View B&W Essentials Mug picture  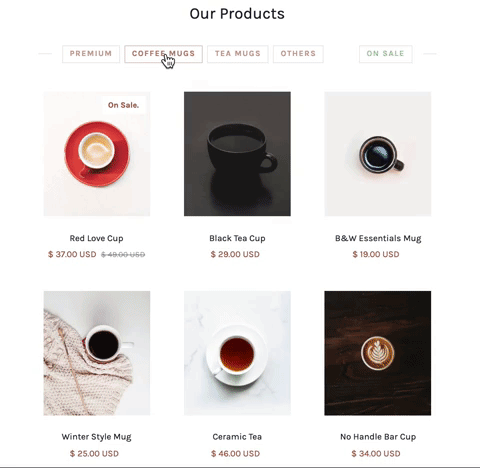point(378,154)
